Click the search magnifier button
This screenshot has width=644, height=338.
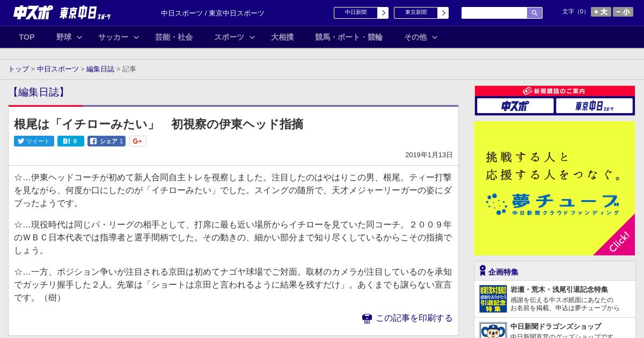pyautogui.click(x=535, y=13)
